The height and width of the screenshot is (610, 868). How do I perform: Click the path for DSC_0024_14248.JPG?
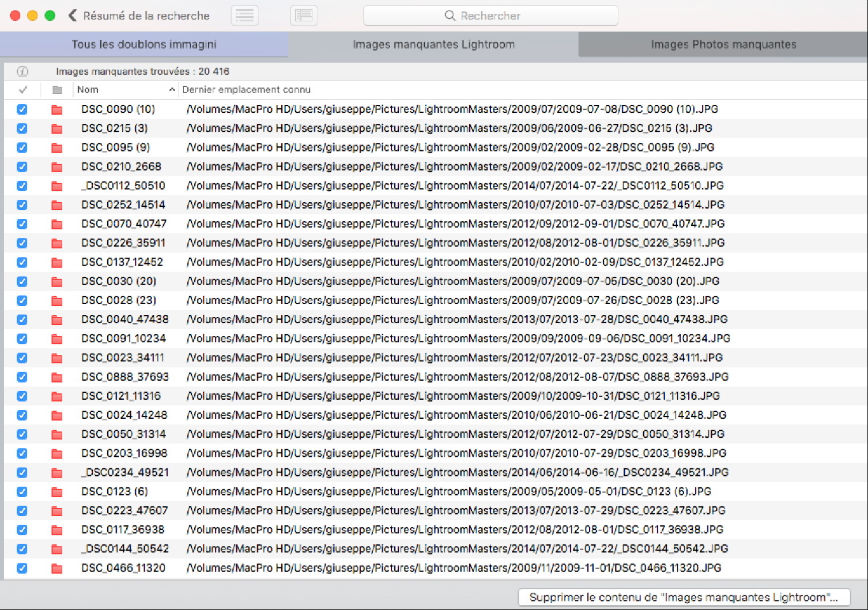pyautogui.click(x=456, y=415)
